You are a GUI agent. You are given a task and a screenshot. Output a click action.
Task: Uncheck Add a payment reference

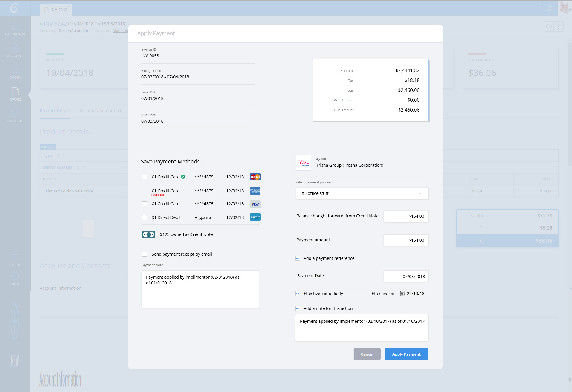click(x=298, y=258)
